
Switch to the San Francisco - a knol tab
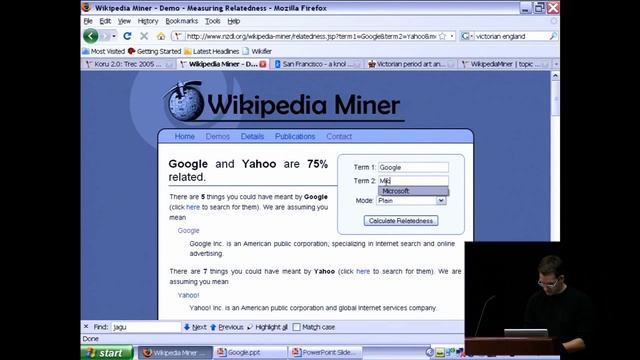pos(317,64)
